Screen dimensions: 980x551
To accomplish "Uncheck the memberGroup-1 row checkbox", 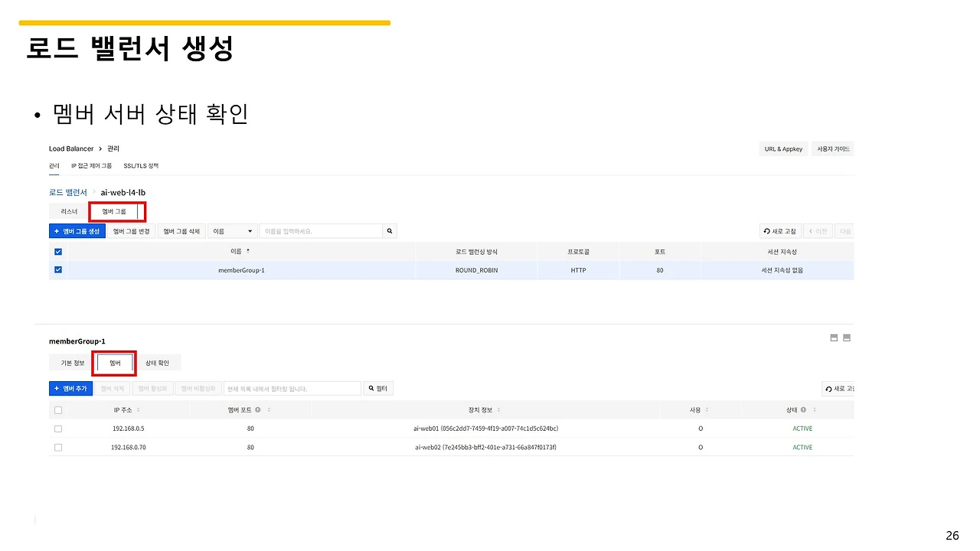I will pos(58,269).
